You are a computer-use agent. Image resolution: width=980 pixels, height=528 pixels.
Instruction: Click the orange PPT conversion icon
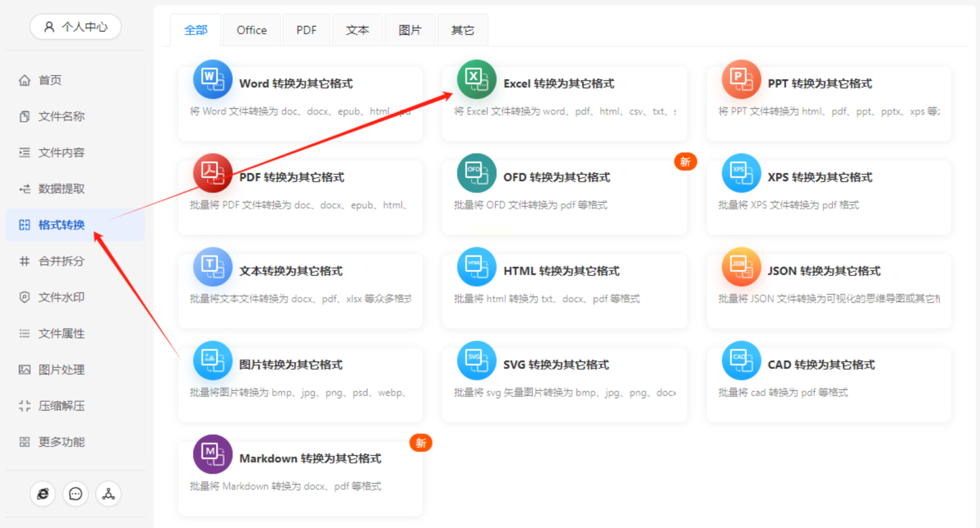(741, 80)
